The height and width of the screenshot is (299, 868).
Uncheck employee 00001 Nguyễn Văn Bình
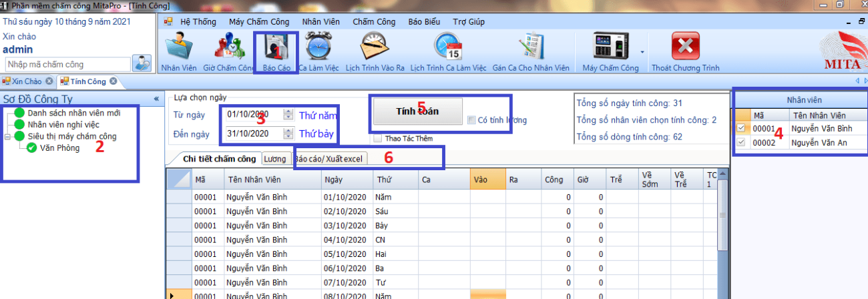(740, 128)
